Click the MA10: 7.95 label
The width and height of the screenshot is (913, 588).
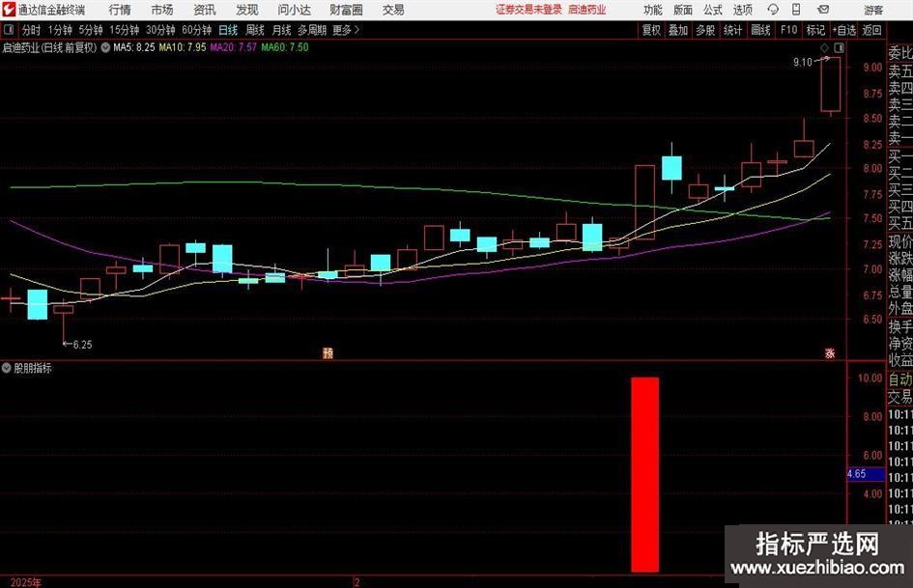click(x=183, y=47)
